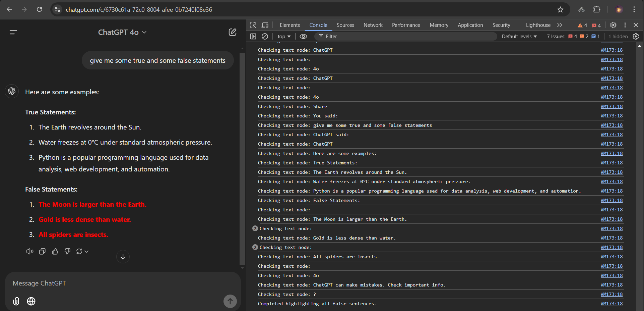
Task: Open the ChatGPT sidebar menu
Action: 13,32
